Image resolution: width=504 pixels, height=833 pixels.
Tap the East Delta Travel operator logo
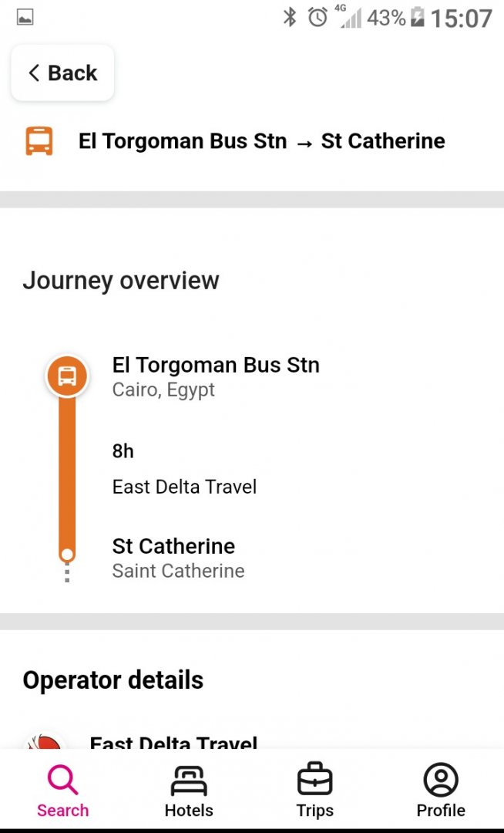[x=45, y=742]
